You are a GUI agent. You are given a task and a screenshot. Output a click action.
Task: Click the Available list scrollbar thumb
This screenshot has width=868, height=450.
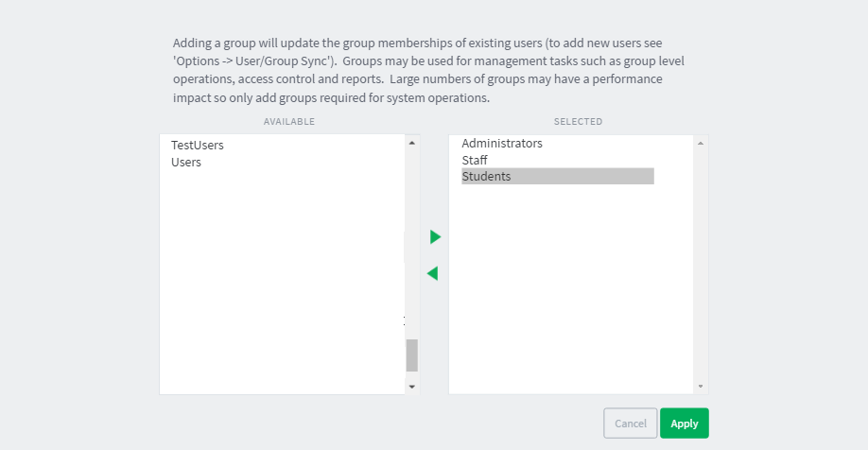click(412, 355)
